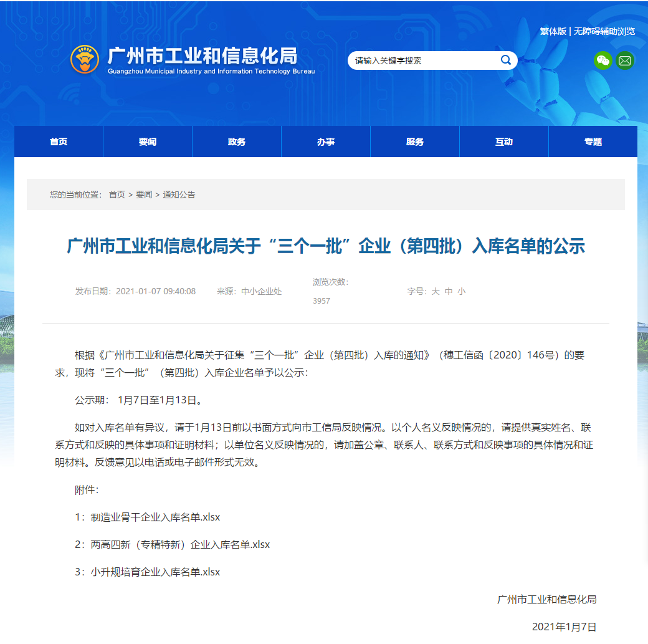Click the green email envelope icon
This screenshot has width=648, height=644.
point(625,60)
